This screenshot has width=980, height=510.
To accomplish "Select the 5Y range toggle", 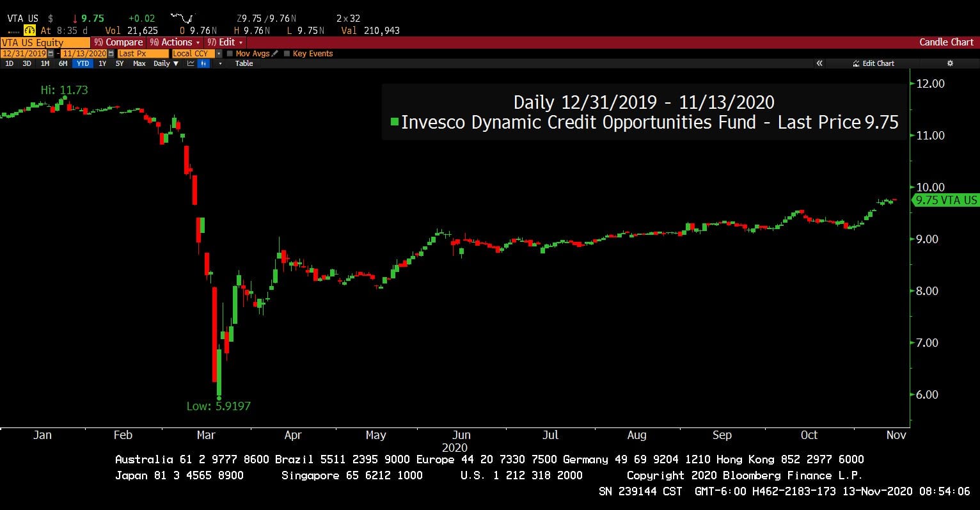I will pyautogui.click(x=120, y=63).
